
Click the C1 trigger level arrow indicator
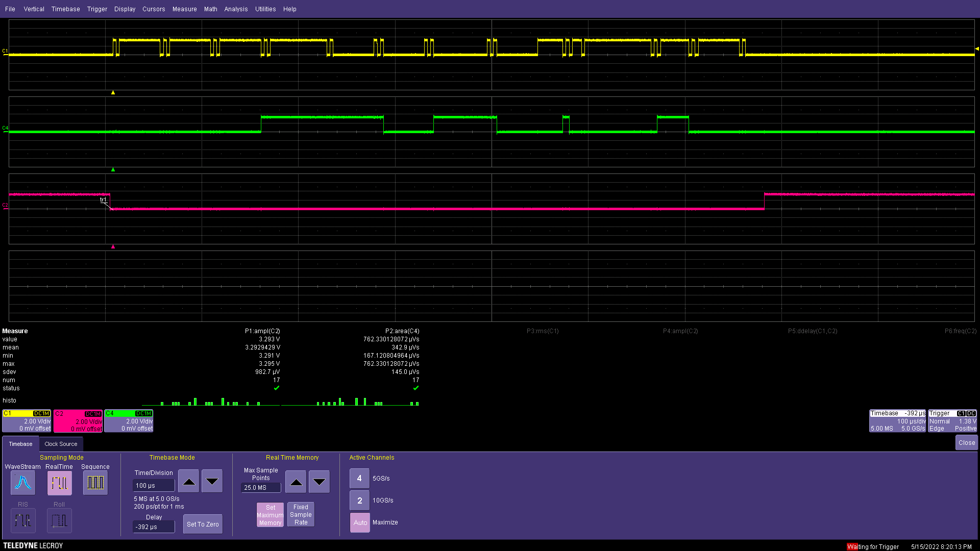[977, 49]
